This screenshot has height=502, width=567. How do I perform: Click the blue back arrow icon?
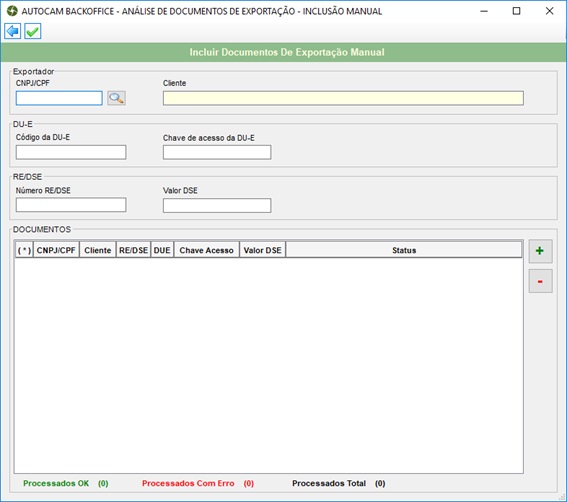(13, 31)
